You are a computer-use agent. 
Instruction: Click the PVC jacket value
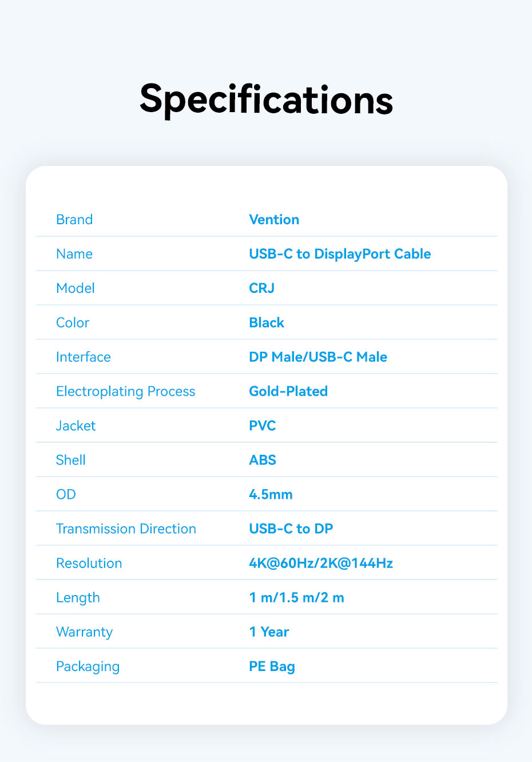coord(263,426)
